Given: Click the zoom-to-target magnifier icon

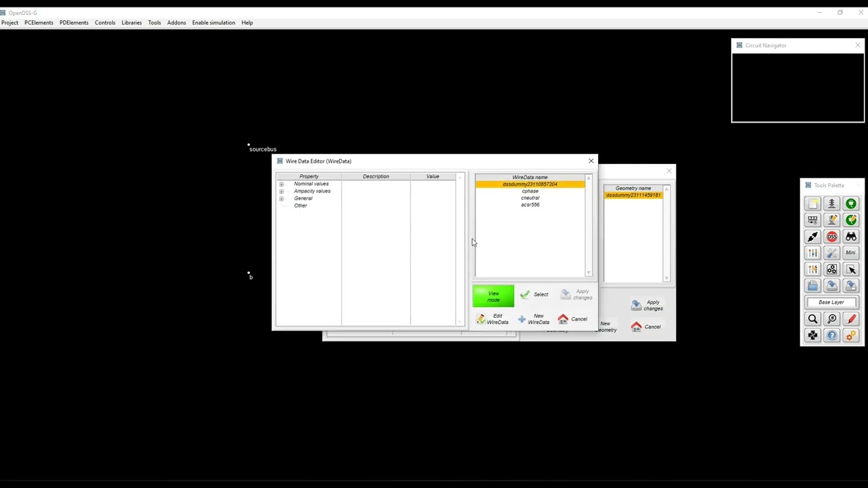Looking at the screenshot, I should tap(831, 319).
